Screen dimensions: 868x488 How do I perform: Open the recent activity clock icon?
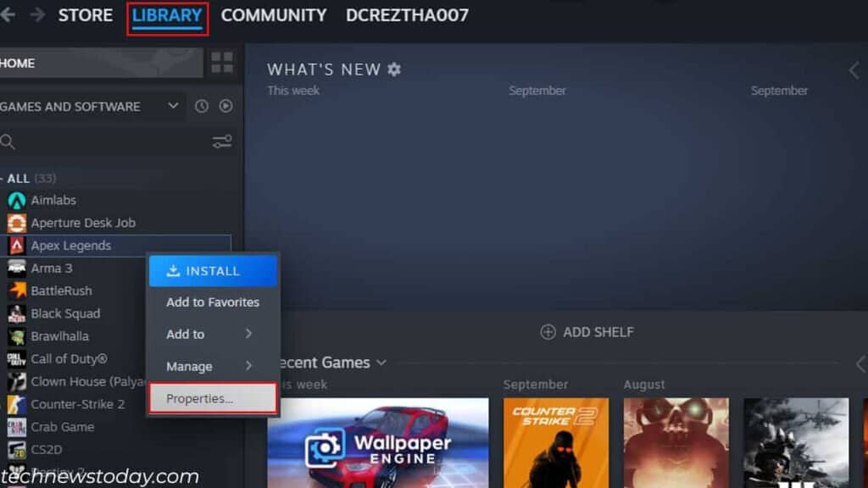pyautogui.click(x=202, y=106)
